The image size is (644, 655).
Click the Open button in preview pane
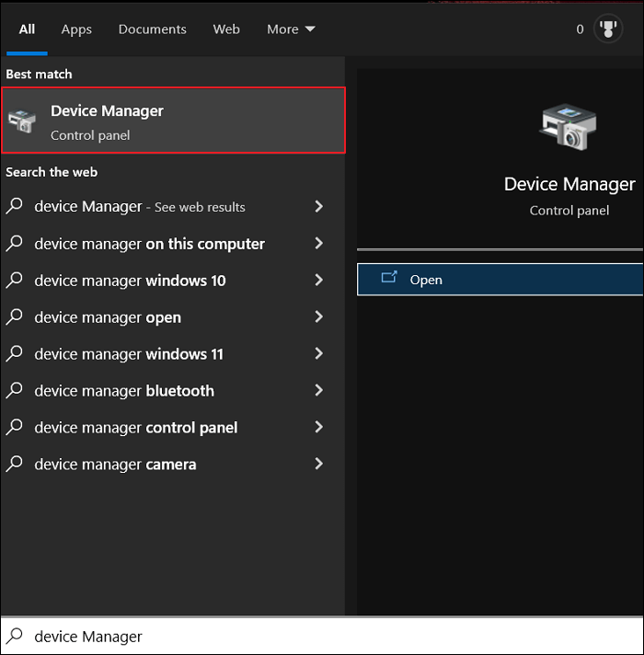tap(500, 280)
